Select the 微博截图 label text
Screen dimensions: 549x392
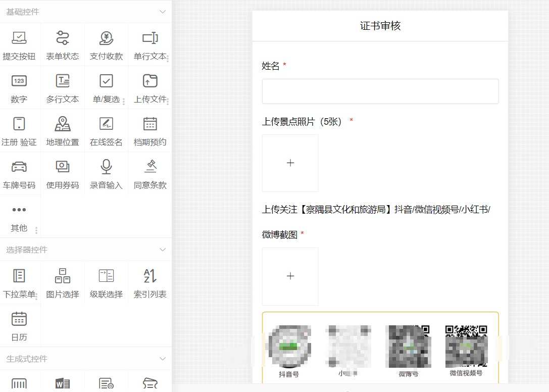[280, 234]
